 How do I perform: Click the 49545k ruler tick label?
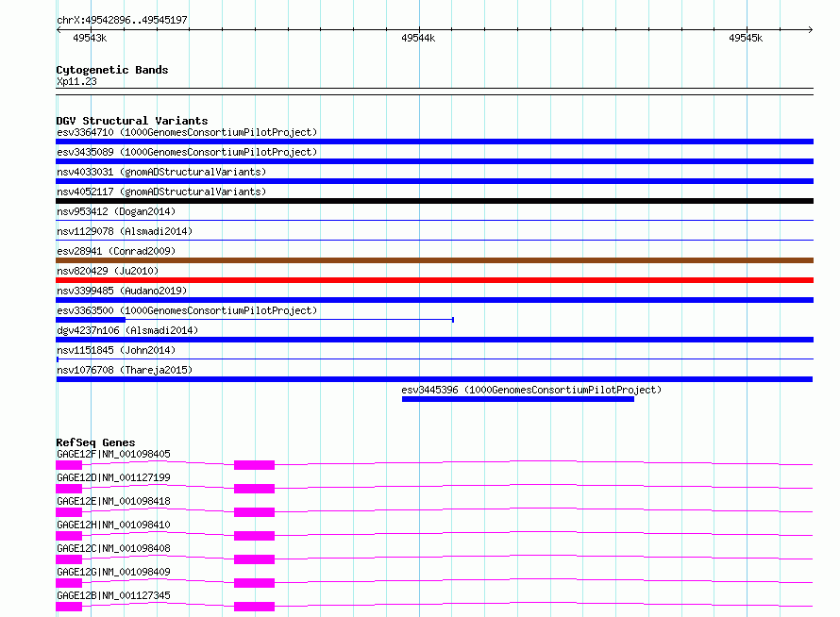(746, 38)
